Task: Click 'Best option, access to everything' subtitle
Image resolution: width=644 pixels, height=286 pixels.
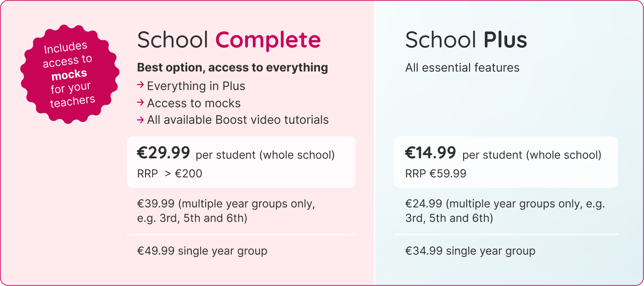Action: click(232, 67)
